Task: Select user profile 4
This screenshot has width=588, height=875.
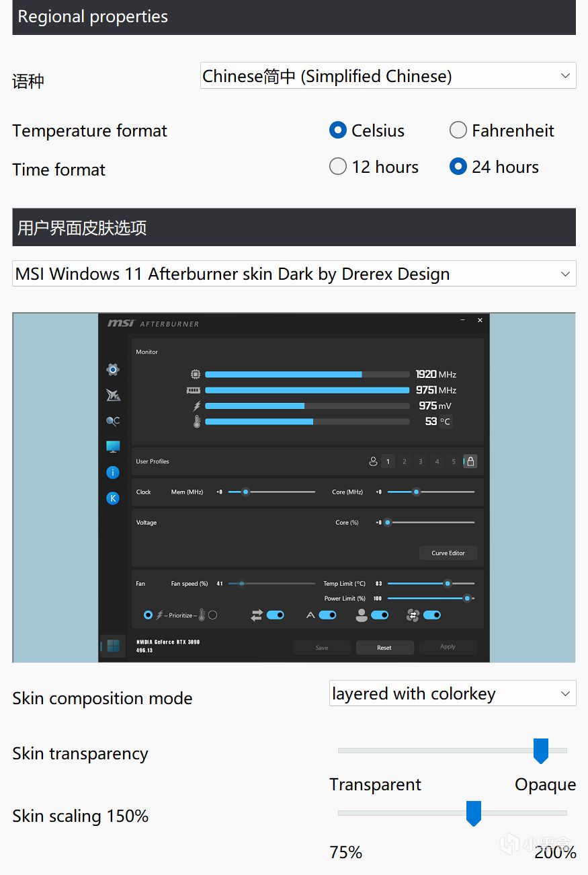Action: [437, 461]
